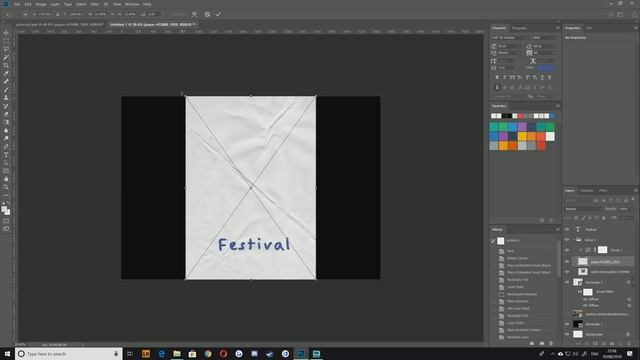640x360 pixels.
Task: Select the Lasso tool
Action: [6, 49]
